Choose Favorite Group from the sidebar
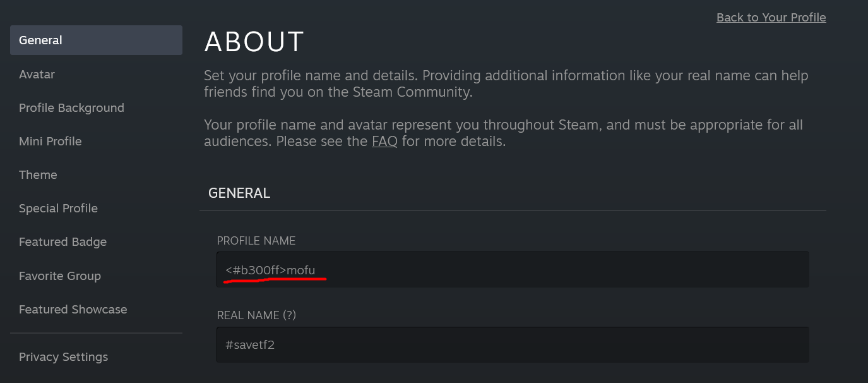The height and width of the screenshot is (383, 868). pos(60,276)
